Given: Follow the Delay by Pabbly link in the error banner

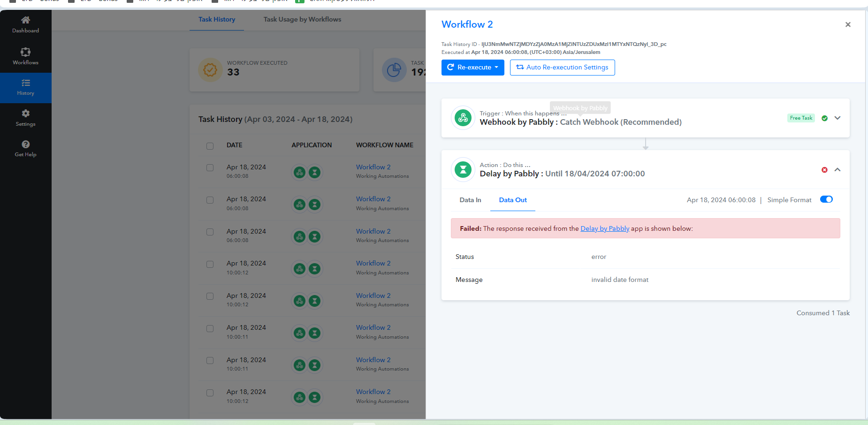Looking at the screenshot, I should pos(605,228).
